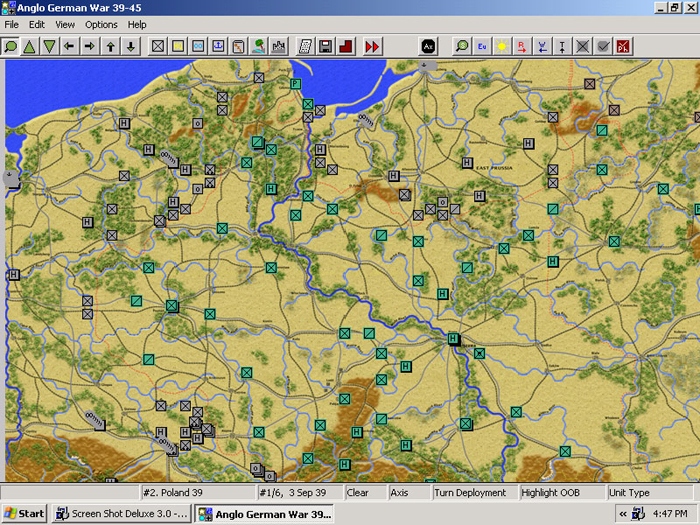The height and width of the screenshot is (525, 700).
Task: Click the dark red L-shaped icon
Action: 346,46
